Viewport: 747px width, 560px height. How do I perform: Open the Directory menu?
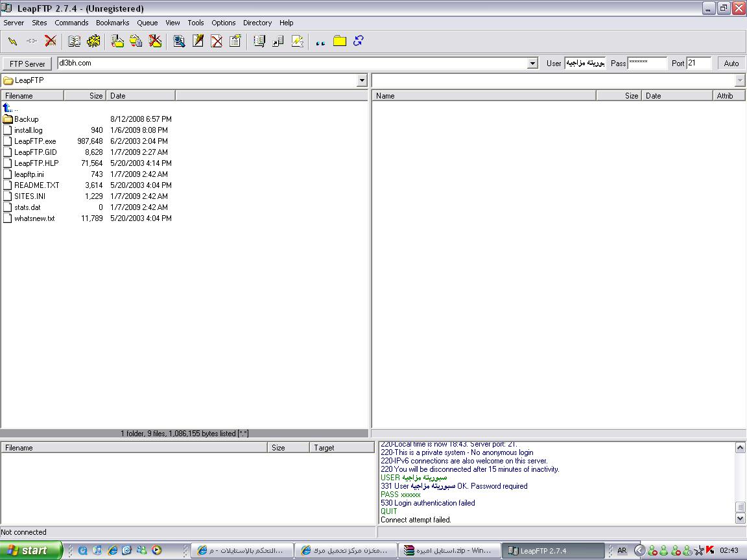point(257,23)
